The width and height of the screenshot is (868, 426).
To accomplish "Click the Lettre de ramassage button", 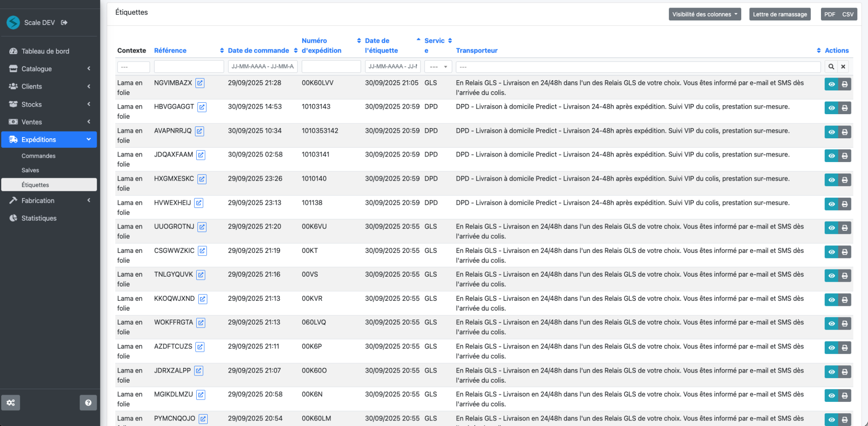I will pos(779,14).
